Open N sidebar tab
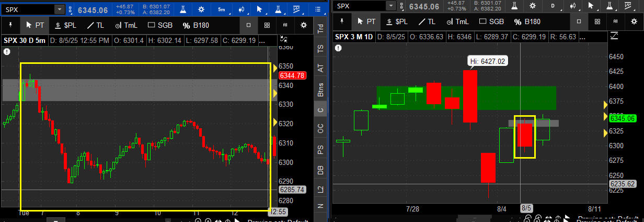 [x=320, y=206]
